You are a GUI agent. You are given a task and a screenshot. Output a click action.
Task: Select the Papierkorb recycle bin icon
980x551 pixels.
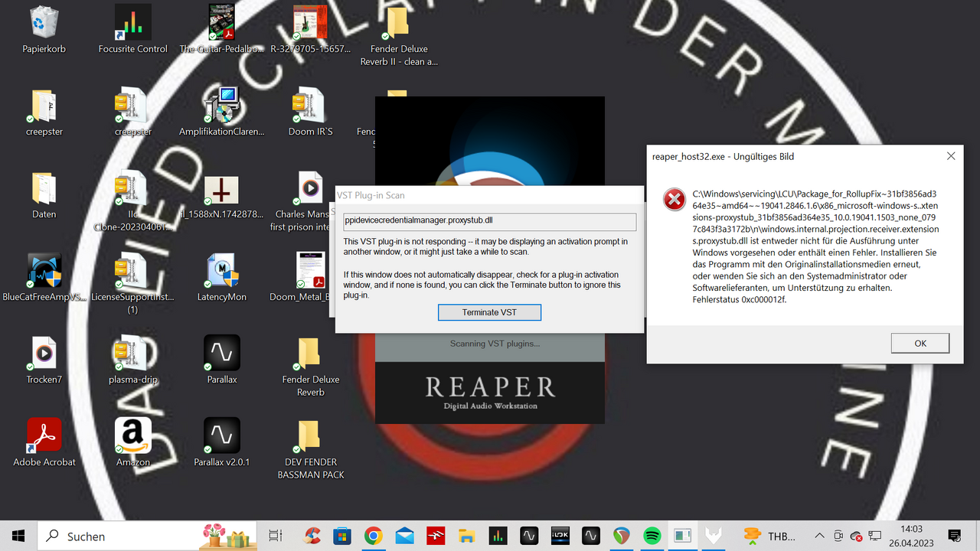(x=44, y=31)
